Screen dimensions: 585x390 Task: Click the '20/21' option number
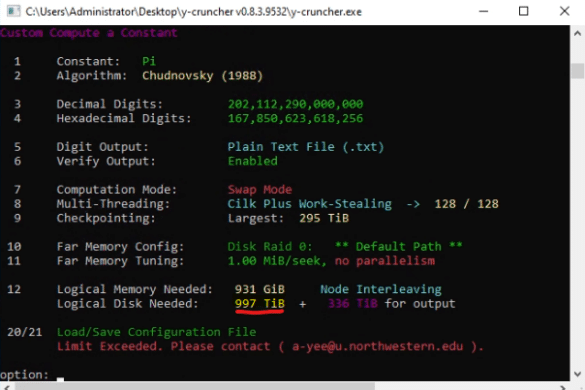(25, 332)
